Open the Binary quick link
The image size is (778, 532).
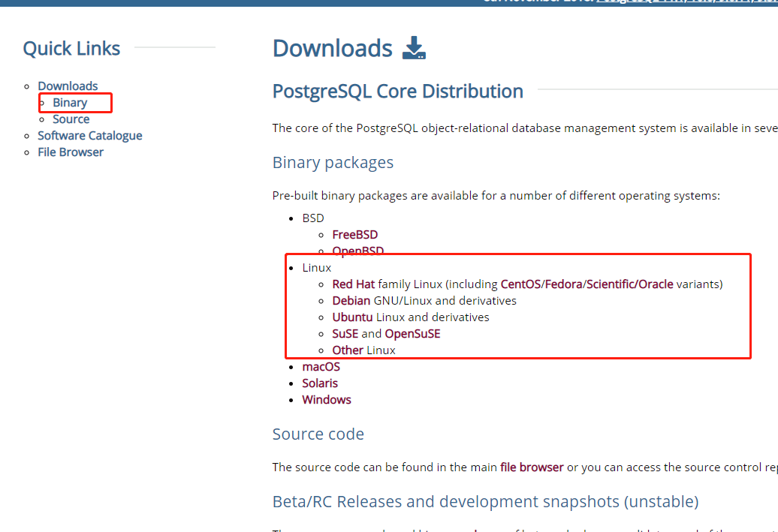70,103
